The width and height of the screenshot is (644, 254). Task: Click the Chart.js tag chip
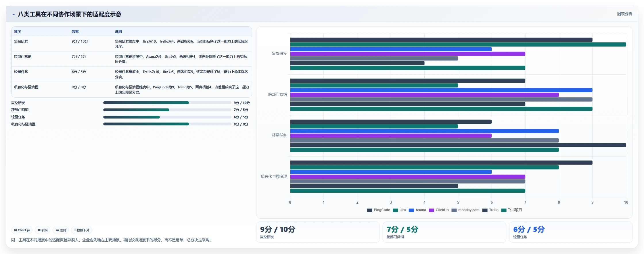22,230
